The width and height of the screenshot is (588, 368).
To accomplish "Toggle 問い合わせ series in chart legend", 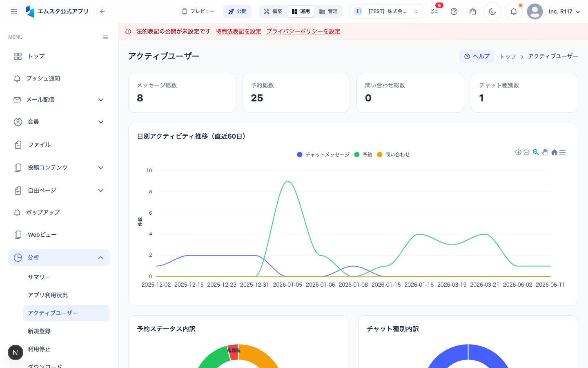I will [x=394, y=155].
